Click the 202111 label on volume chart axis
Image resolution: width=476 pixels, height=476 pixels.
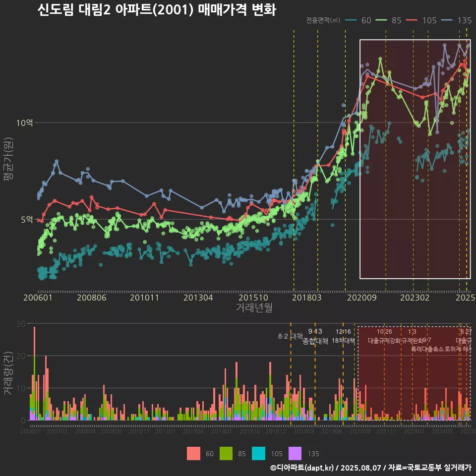386,431
